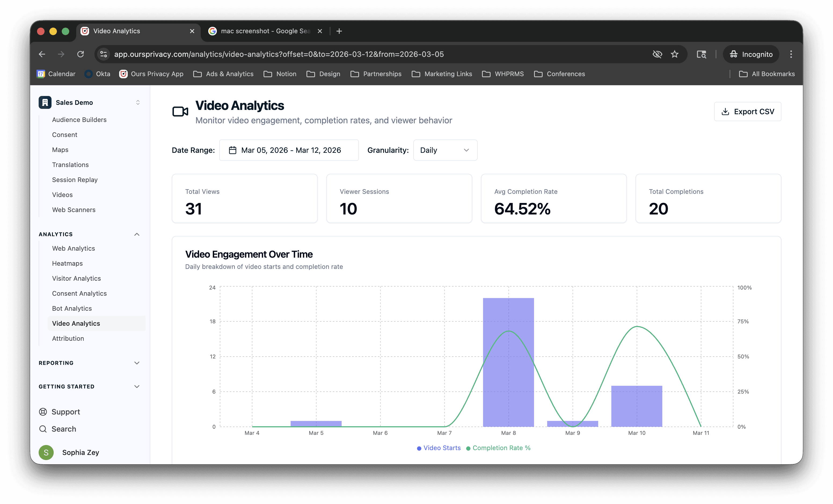Viewport: 833px width, 504px height.
Task: Toggle Completion Rate % series in legend
Action: [x=498, y=448]
